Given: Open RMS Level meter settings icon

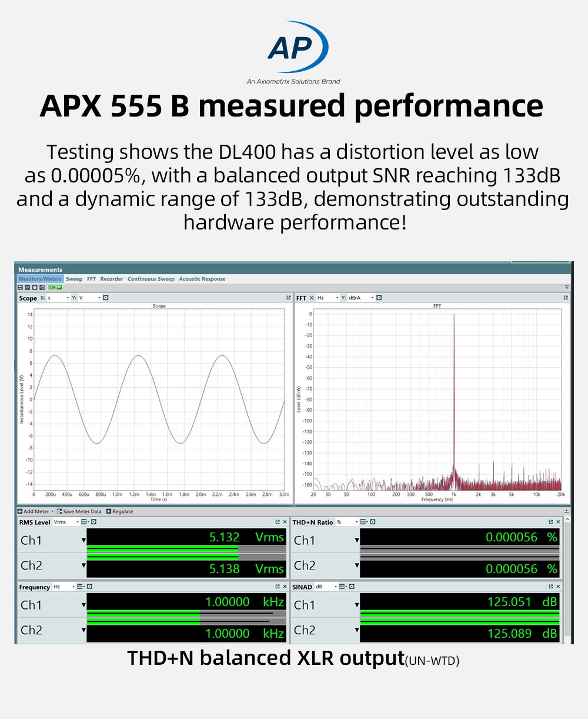Looking at the screenshot, I should coord(93,522).
